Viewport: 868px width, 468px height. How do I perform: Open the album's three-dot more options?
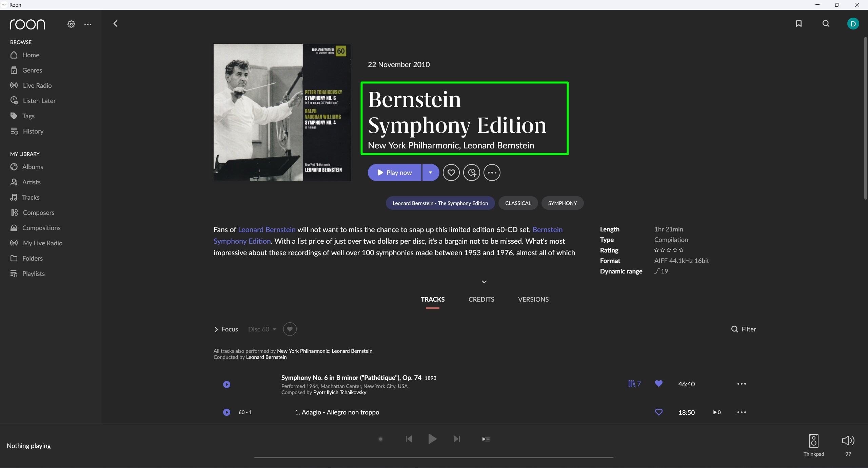(x=492, y=173)
